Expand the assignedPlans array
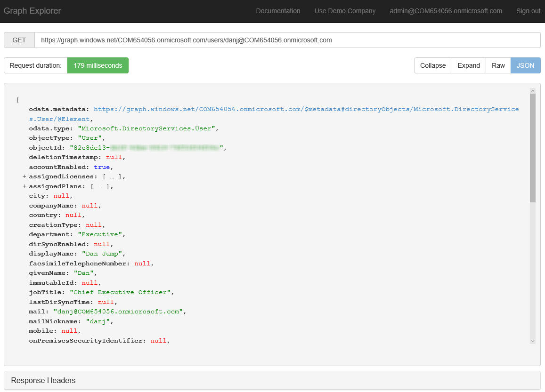Viewport: 545px width, 392px height. pos(24,186)
